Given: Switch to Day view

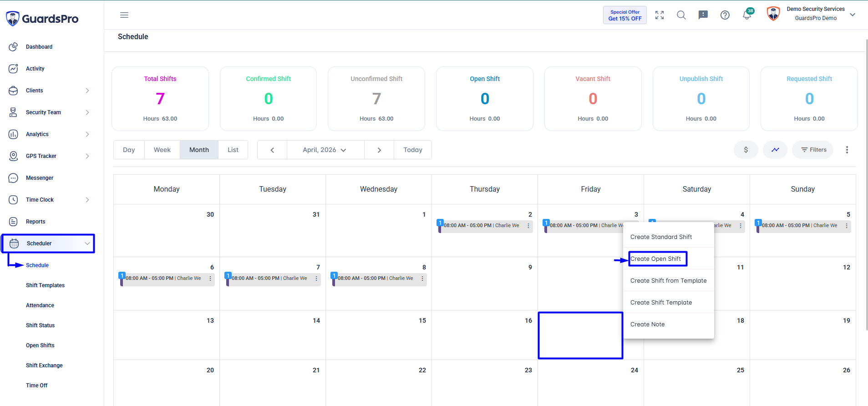Looking at the screenshot, I should [x=129, y=150].
